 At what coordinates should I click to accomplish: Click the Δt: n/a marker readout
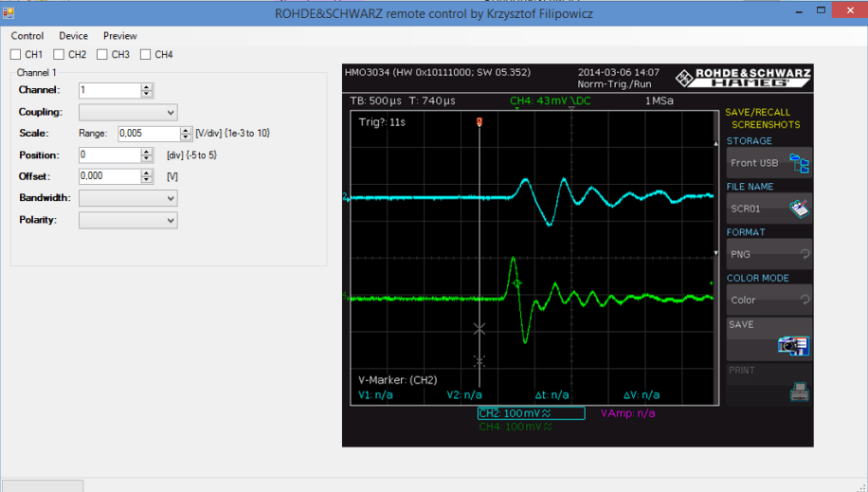click(x=552, y=395)
